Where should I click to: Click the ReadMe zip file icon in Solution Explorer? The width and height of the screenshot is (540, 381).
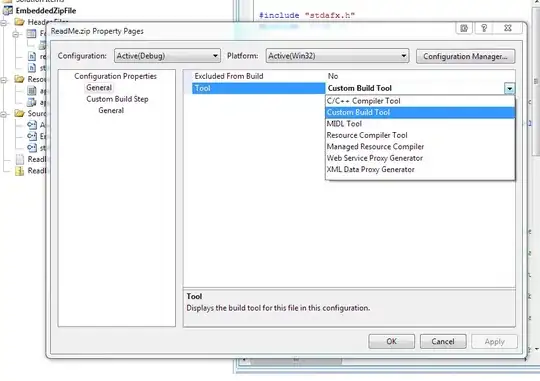[x=20, y=171]
